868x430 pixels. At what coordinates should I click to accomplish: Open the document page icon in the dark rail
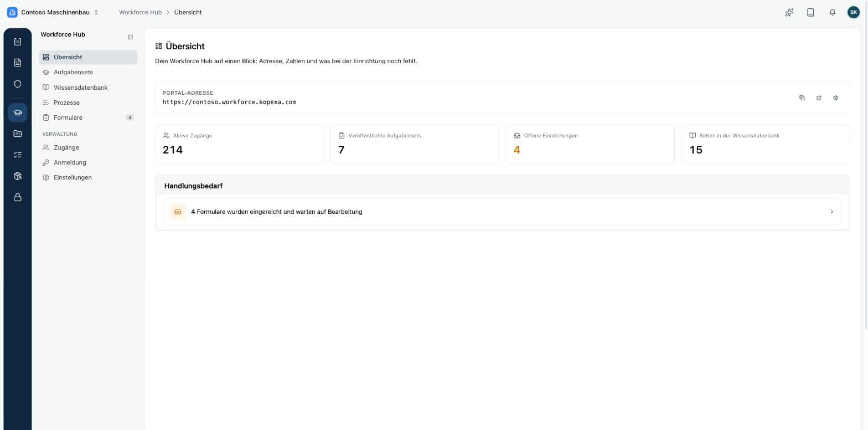coord(18,63)
